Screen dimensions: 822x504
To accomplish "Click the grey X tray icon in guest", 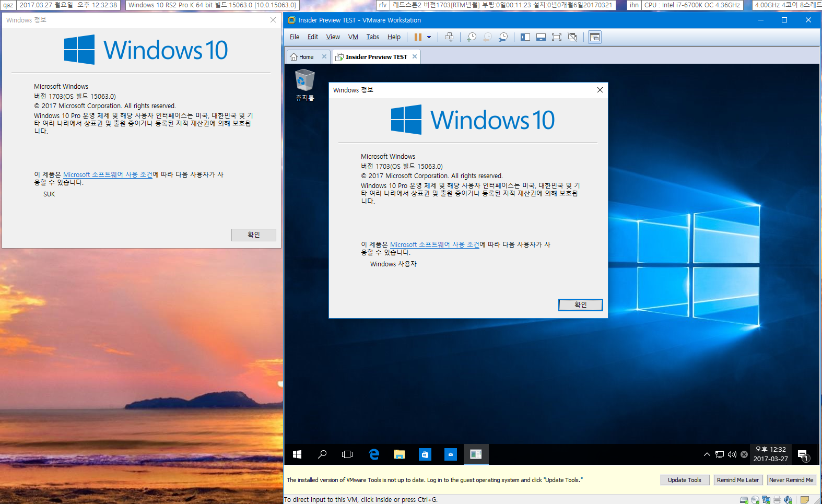I will (744, 454).
